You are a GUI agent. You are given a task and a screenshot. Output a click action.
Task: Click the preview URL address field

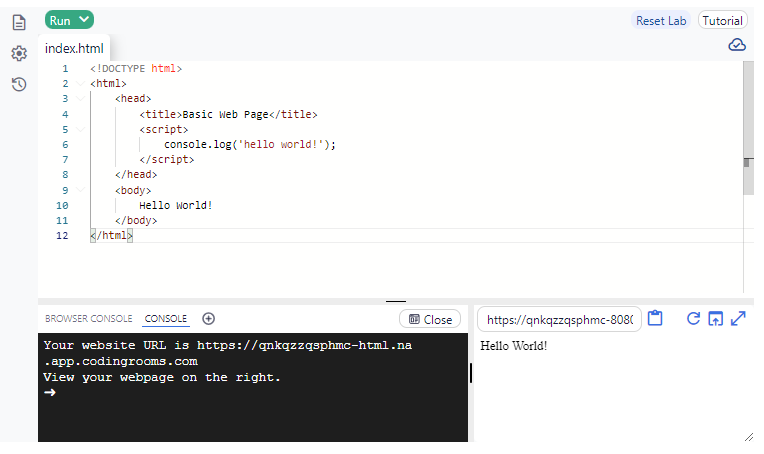tap(559, 320)
